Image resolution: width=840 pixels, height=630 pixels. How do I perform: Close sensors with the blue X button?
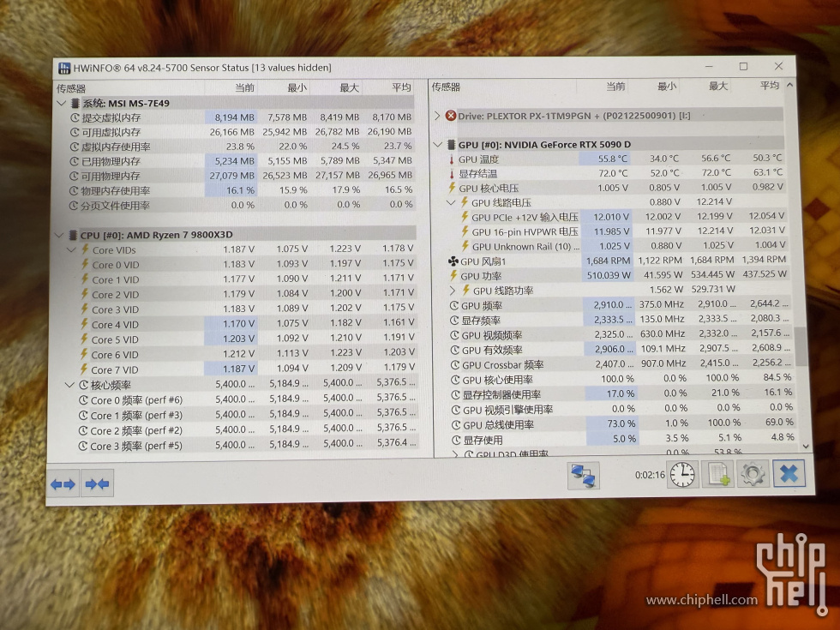[x=789, y=473]
